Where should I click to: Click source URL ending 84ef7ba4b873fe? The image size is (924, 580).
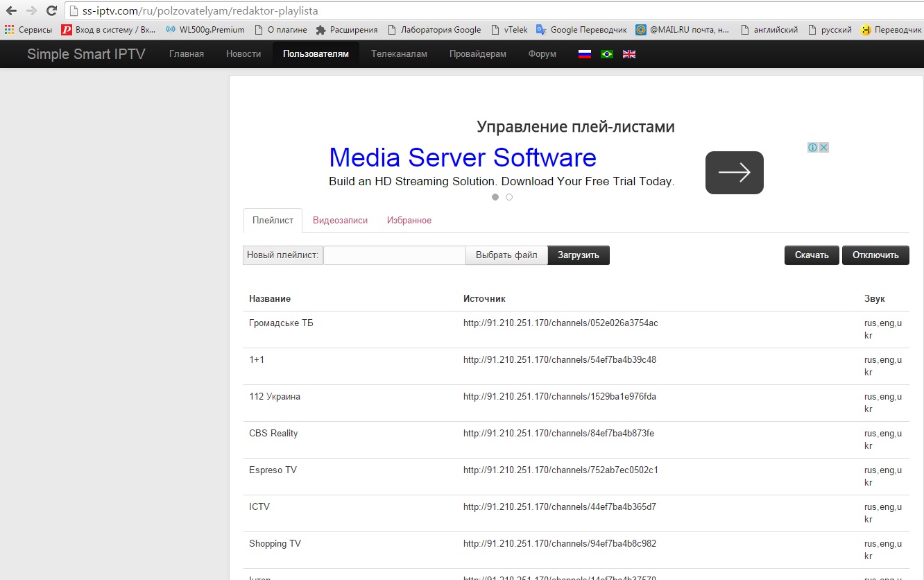coord(558,434)
